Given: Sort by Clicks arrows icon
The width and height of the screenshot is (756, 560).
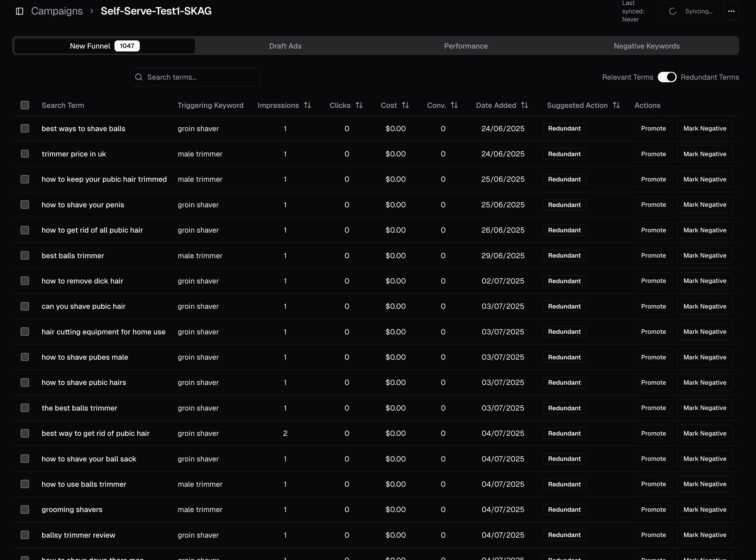Looking at the screenshot, I should click(x=359, y=105).
